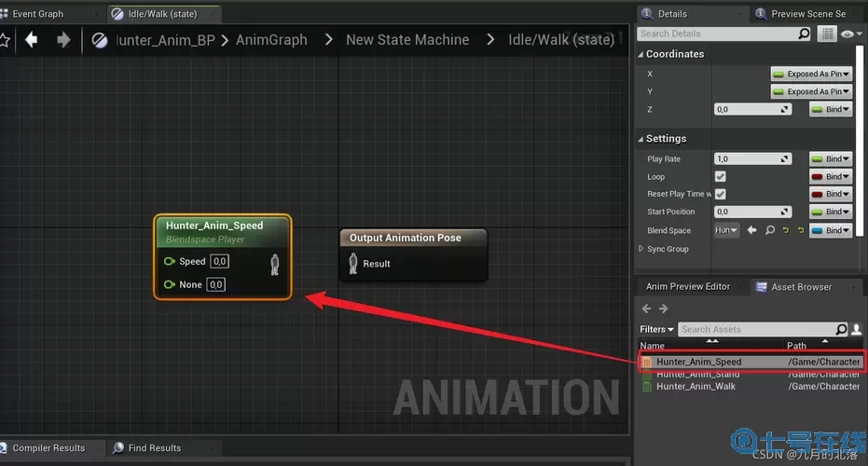868x466 pixels.
Task: Toggle the Loop checkbox
Action: pos(720,176)
